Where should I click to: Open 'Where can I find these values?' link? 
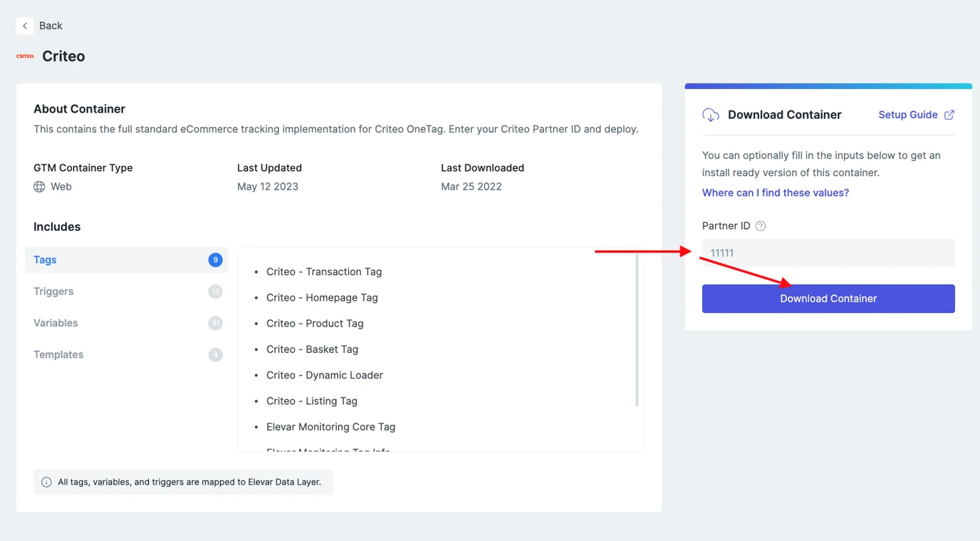pyautogui.click(x=776, y=192)
